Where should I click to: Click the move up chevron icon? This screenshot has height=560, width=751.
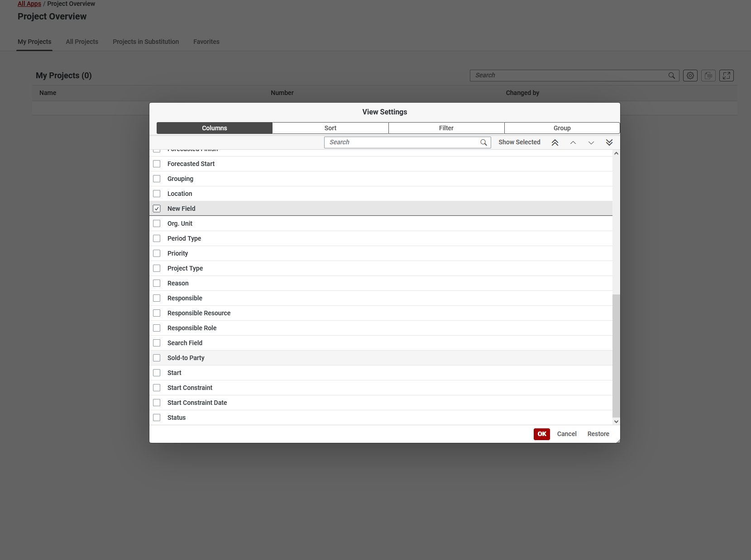click(573, 142)
